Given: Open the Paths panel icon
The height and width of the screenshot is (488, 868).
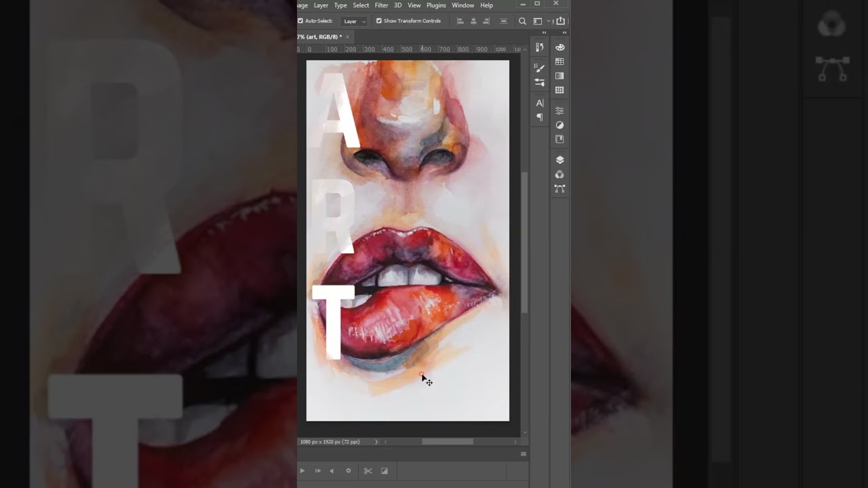Looking at the screenshot, I should [x=559, y=188].
